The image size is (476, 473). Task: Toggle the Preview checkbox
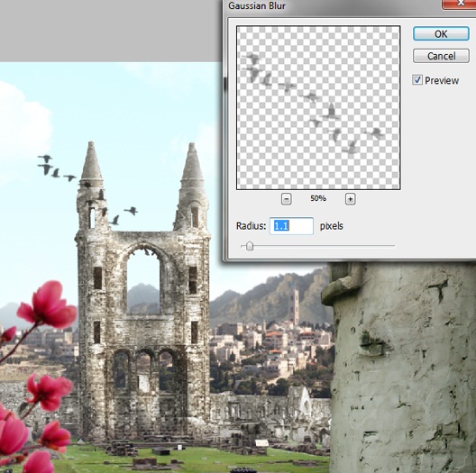point(417,80)
